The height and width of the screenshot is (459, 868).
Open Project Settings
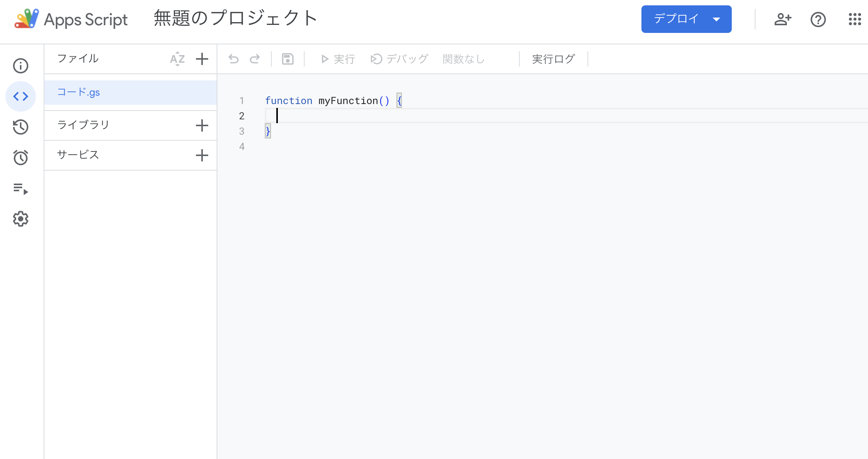[21, 219]
